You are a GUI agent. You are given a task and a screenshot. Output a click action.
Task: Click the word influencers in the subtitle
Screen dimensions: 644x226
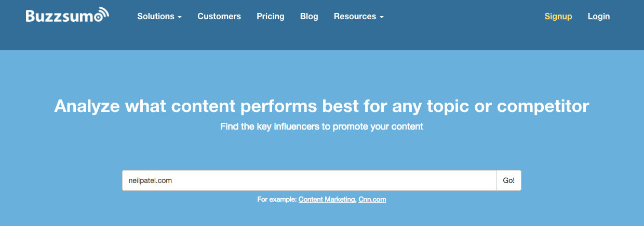293,126
